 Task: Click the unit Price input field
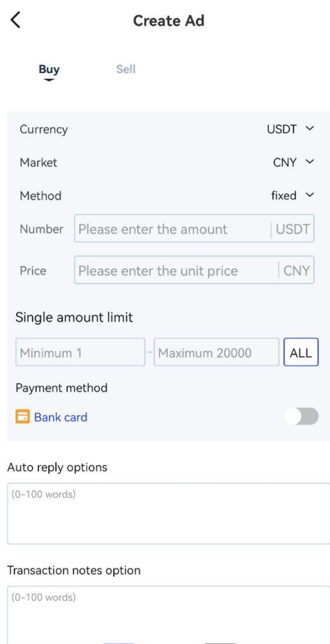point(175,271)
